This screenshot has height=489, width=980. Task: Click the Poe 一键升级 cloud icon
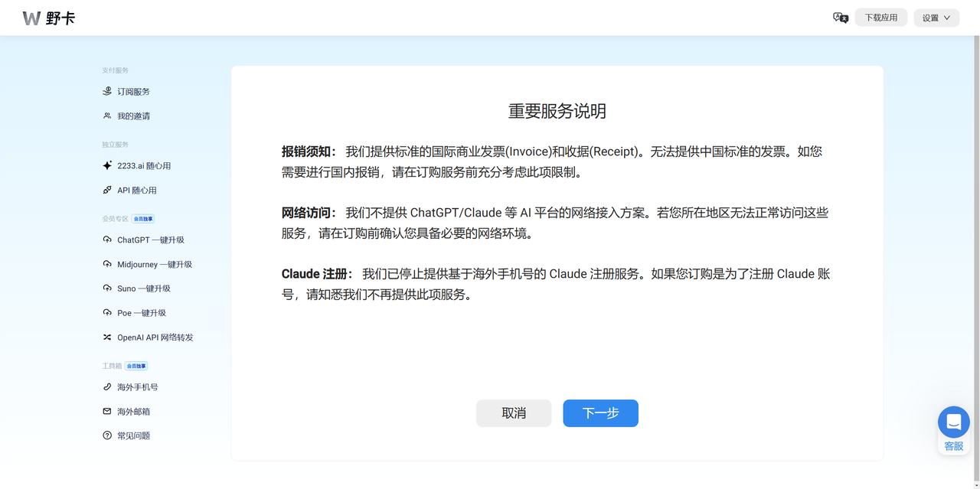[x=107, y=312]
